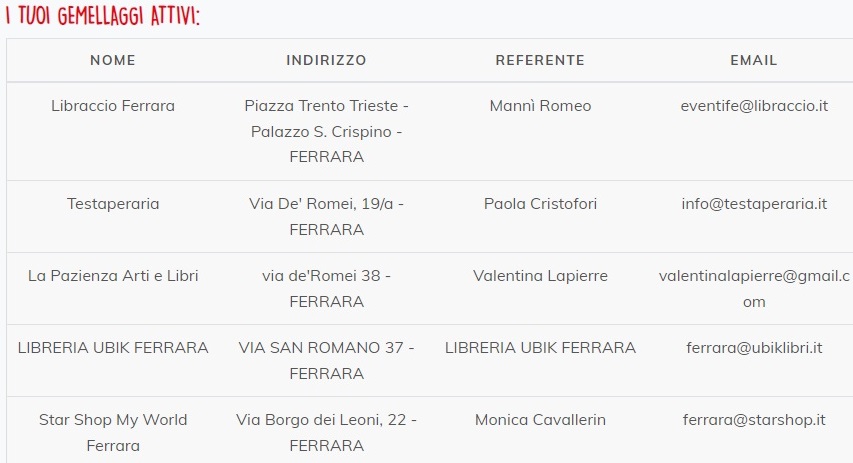Open the ferrara@starshop.it email address
The height and width of the screenshot is (463, 853).
(x=754, y=420)
